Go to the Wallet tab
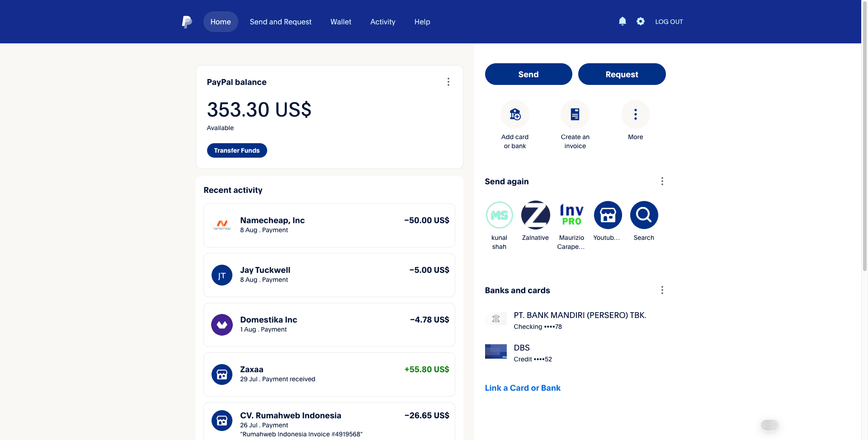This screenshot has height=440, width=868. [341, 22]
